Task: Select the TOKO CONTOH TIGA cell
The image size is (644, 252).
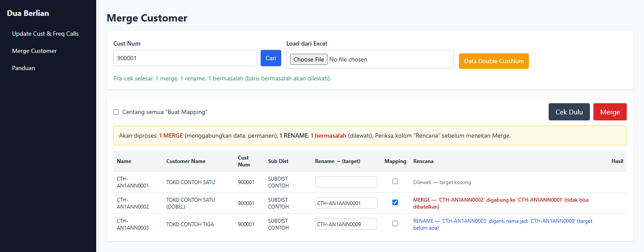Action: 190,224
